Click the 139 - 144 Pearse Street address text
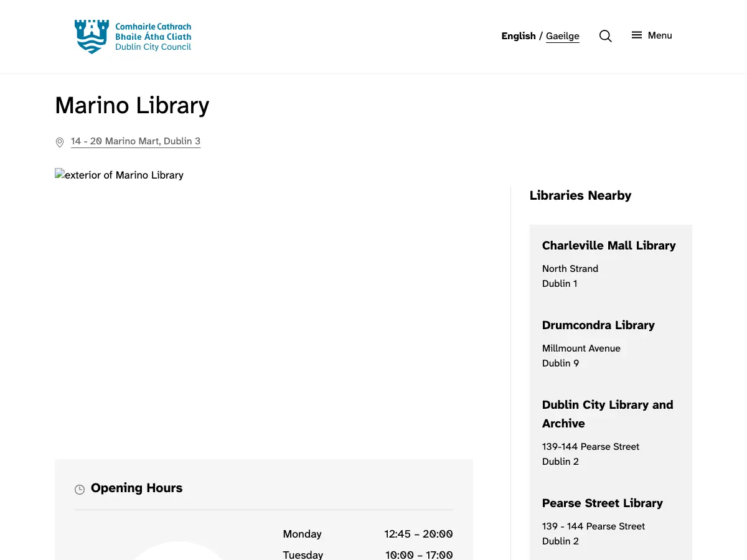The width and height of the screenshot is (747, 560). tap(593, 526)
